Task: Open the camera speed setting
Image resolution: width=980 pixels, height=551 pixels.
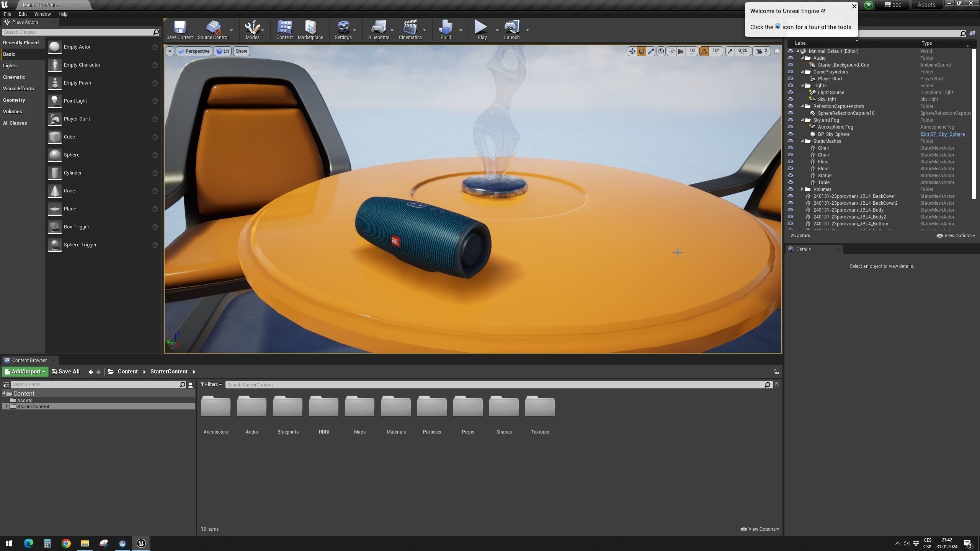Action: click(762, 51)
